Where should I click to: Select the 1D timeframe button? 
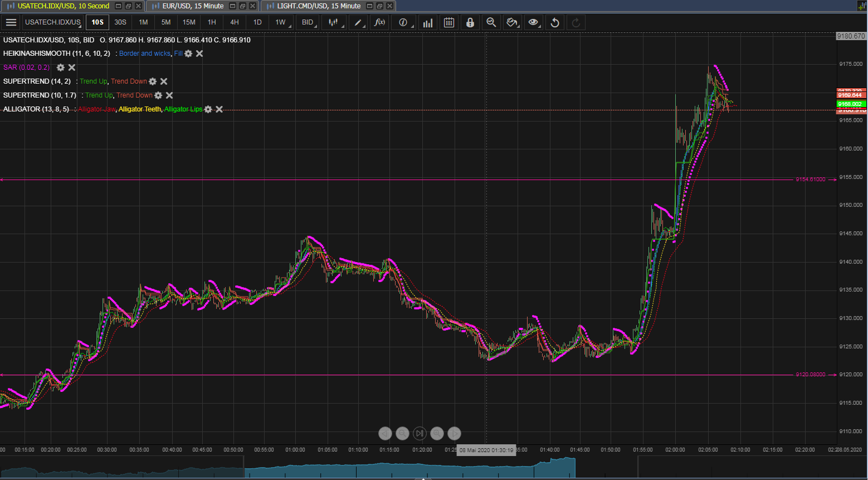tap(257, 22)
